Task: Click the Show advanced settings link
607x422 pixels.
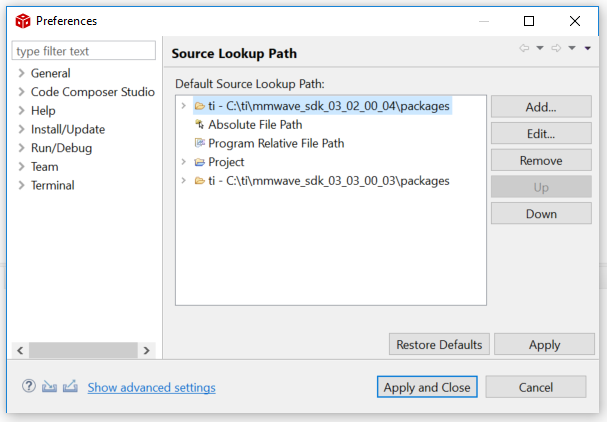Action: click(151, 387)
